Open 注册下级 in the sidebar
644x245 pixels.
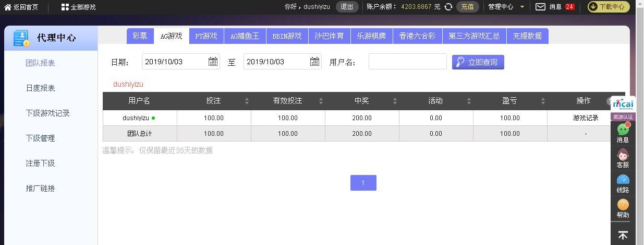click(40, 163)
